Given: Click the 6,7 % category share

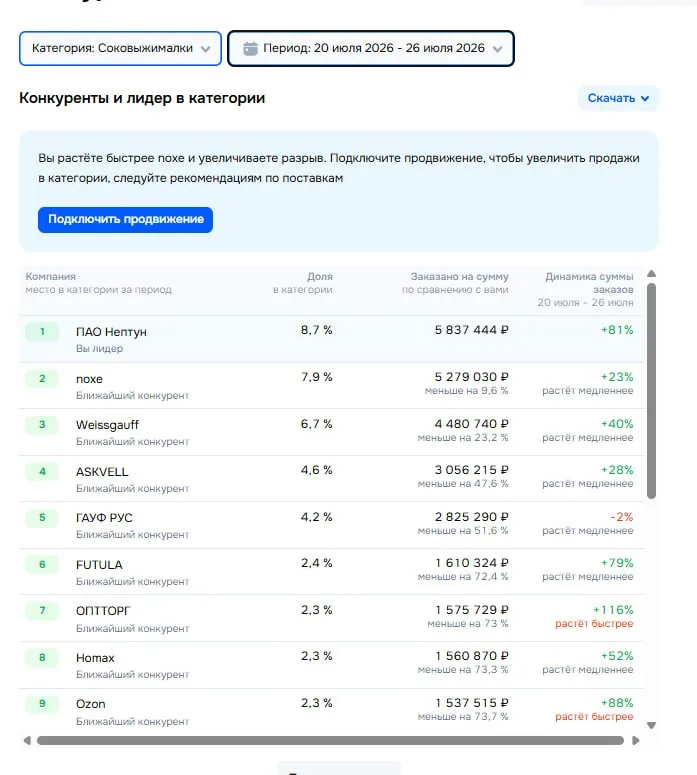Looking at the screenshot, I should [x=316, y=424].
